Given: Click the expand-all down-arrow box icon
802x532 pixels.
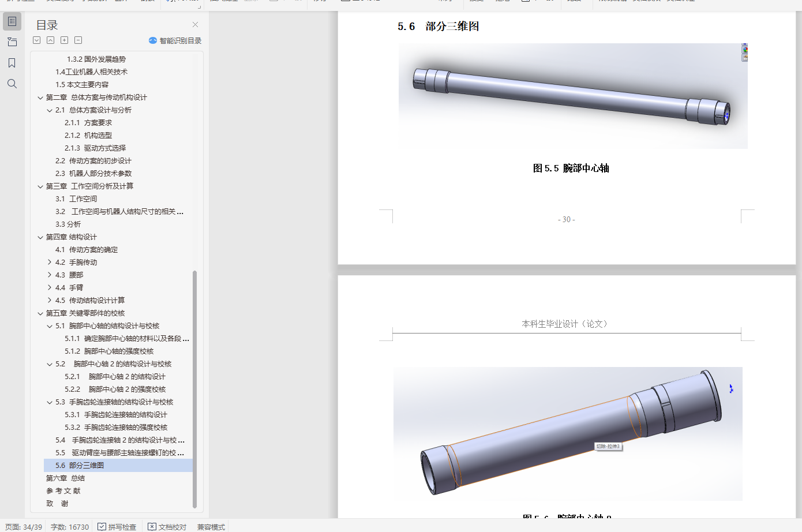Looking at the screenshot, I should 37,40.
